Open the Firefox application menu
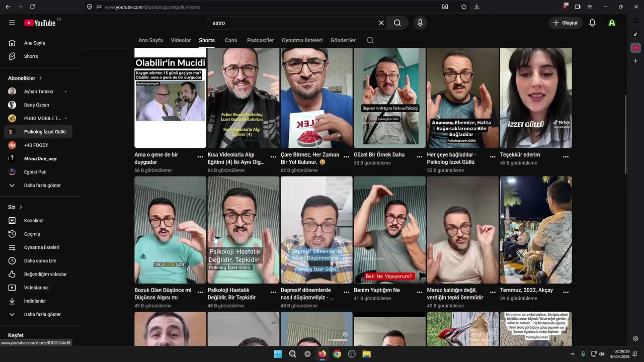Screen dimensions: 644x362 click(x=589, y=7)
